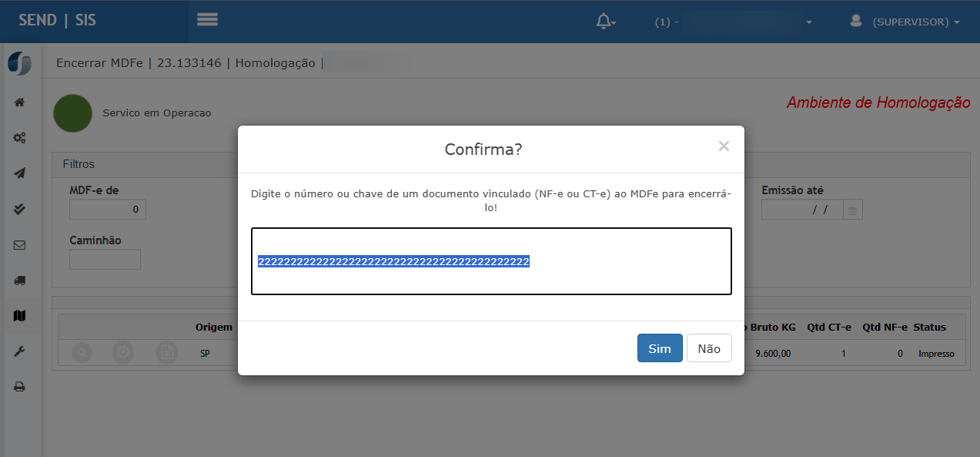Click the MDF-e de input field
This screenshot has width=980, height=457.
[x=108, y=210]
